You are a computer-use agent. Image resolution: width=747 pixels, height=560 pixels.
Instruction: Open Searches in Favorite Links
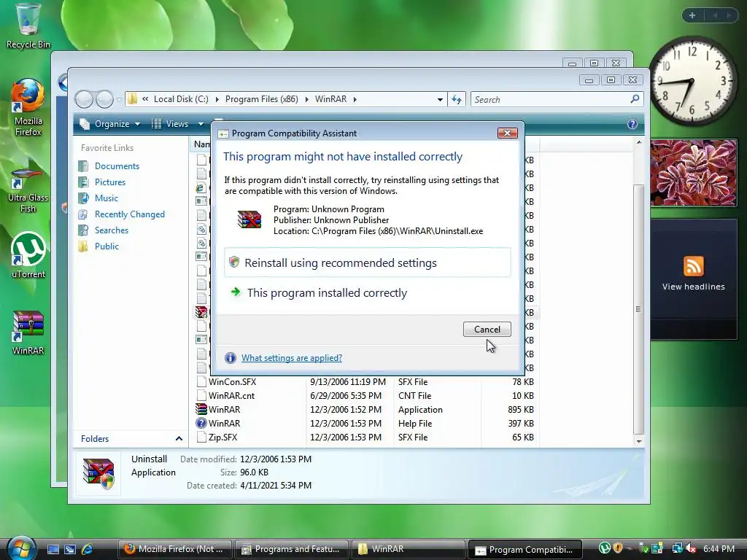112,230
